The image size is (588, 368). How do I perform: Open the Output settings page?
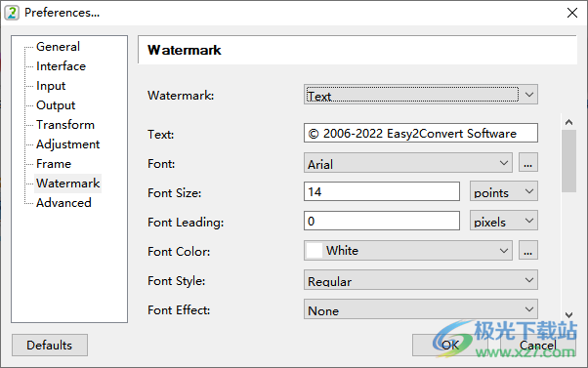click(56, 104)
